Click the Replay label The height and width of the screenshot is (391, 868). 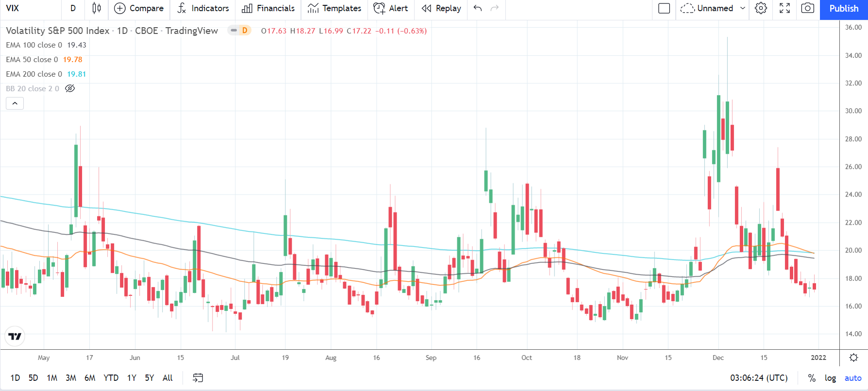click(449, 8)
